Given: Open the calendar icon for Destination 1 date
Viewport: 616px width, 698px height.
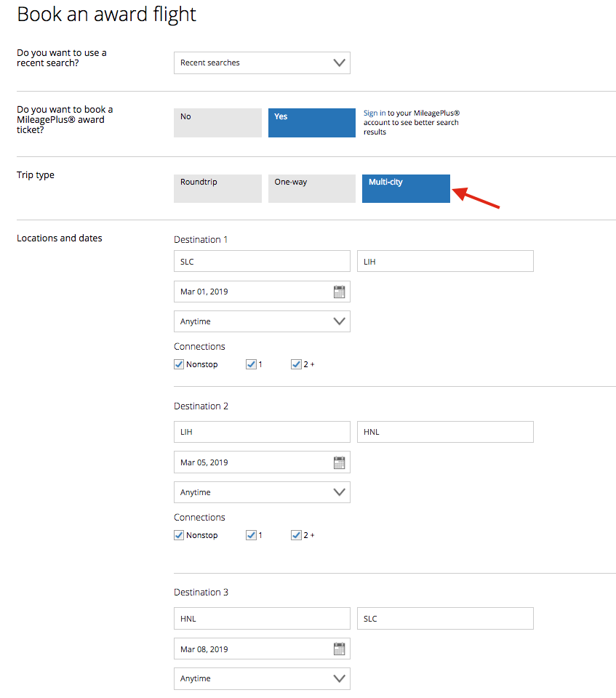Looking at the screenshot, I should 338,291.
